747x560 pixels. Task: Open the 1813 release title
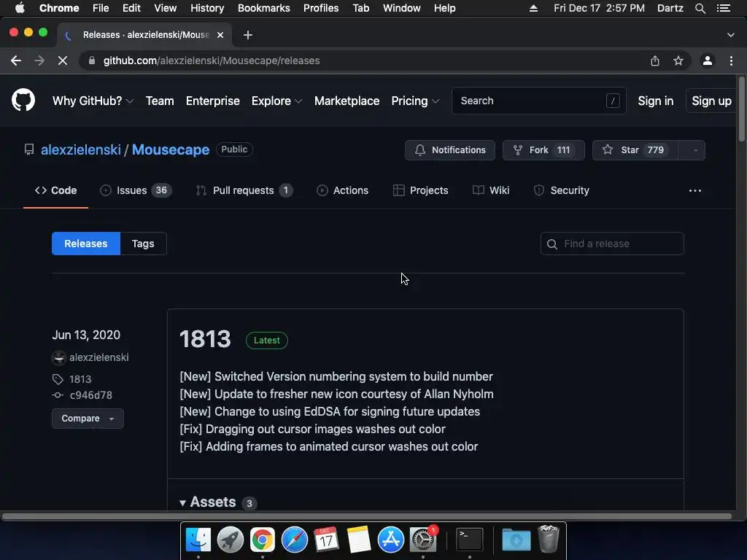click(205, 339)
